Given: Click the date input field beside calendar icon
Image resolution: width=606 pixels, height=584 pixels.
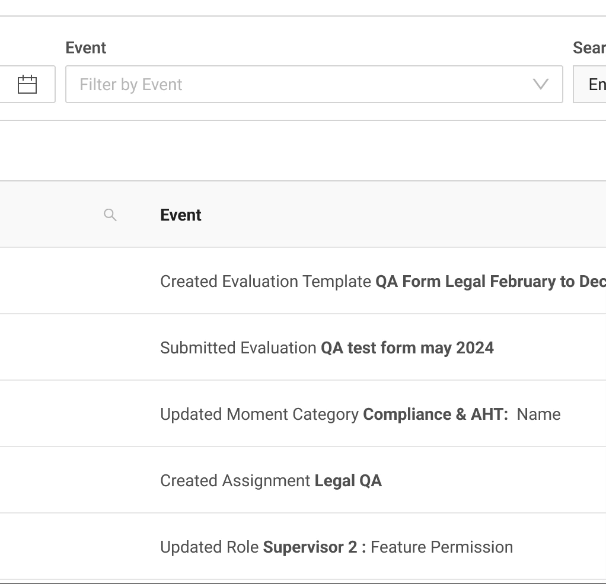Looking at the screenshot, I should [x=8, y=85].
